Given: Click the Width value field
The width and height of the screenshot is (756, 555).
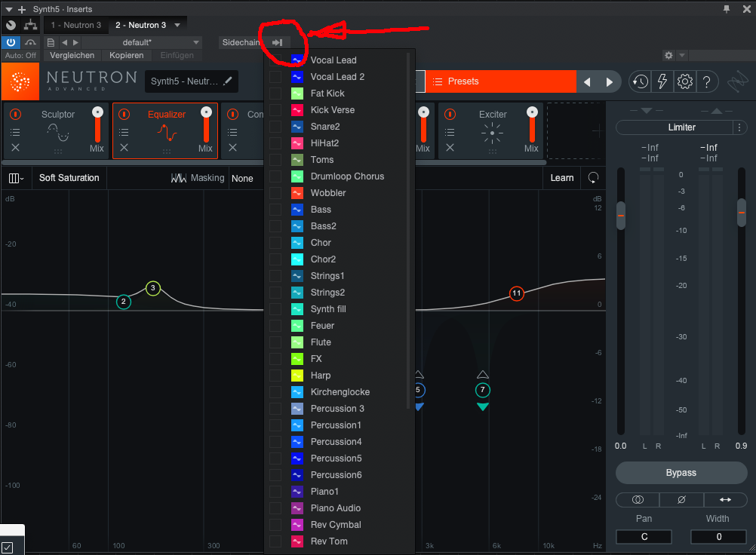Looking at the screenshot, I should click(x=718, y=537).
